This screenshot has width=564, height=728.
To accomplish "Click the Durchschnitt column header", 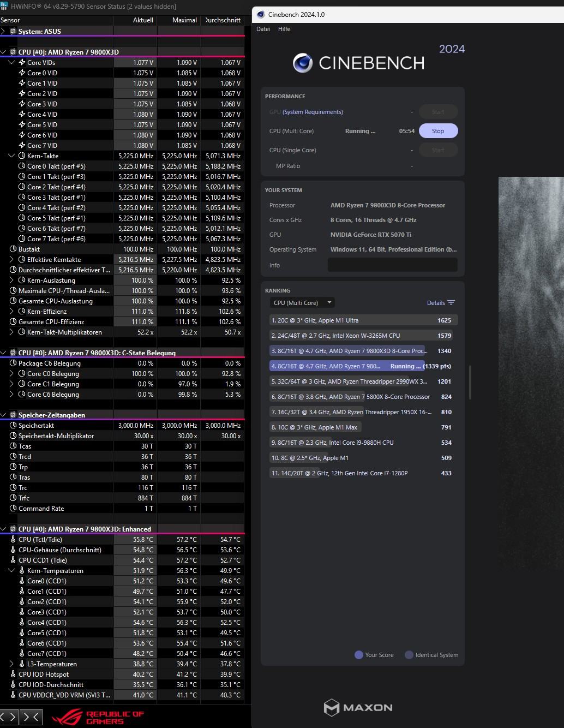I will click(223, 20).
